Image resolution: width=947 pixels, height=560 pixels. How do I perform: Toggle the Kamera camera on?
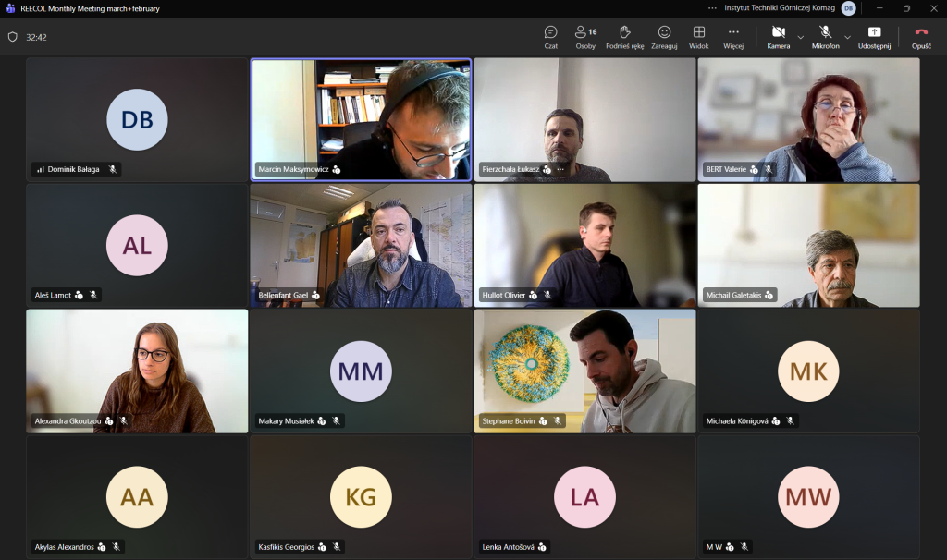pyautogui.click(x=778, y=36)
